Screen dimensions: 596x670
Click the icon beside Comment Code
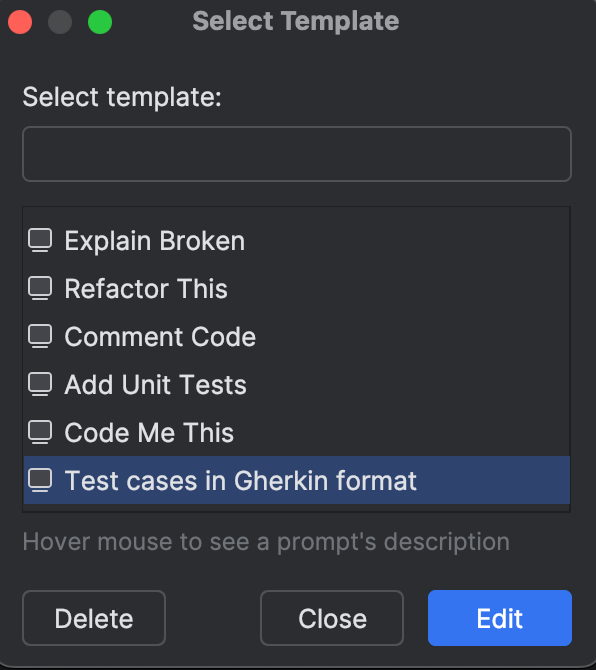coord(40,336)
